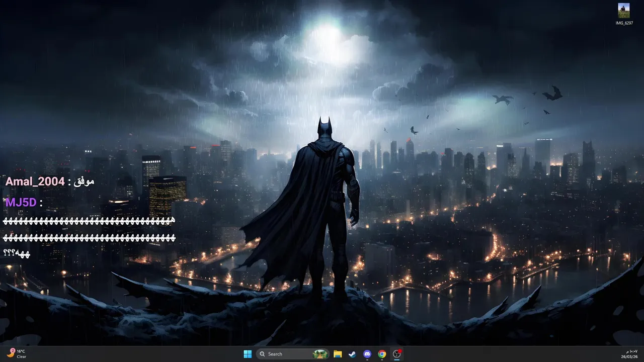Select the IMG_6297 desktop file

(624, 14)
